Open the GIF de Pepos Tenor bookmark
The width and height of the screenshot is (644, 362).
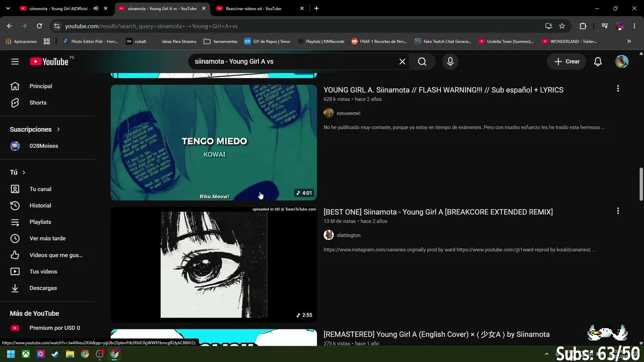pos(267,41)
